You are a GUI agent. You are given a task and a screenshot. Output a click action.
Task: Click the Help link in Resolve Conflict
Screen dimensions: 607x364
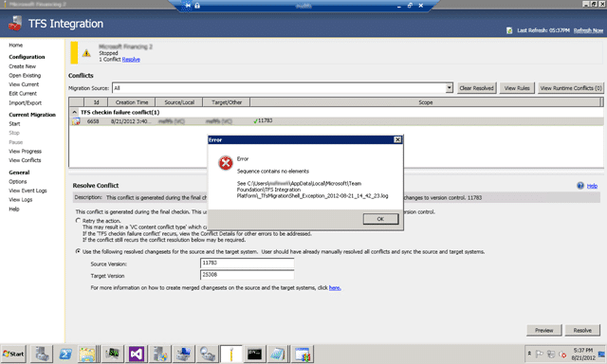click(x=592, y=186)
